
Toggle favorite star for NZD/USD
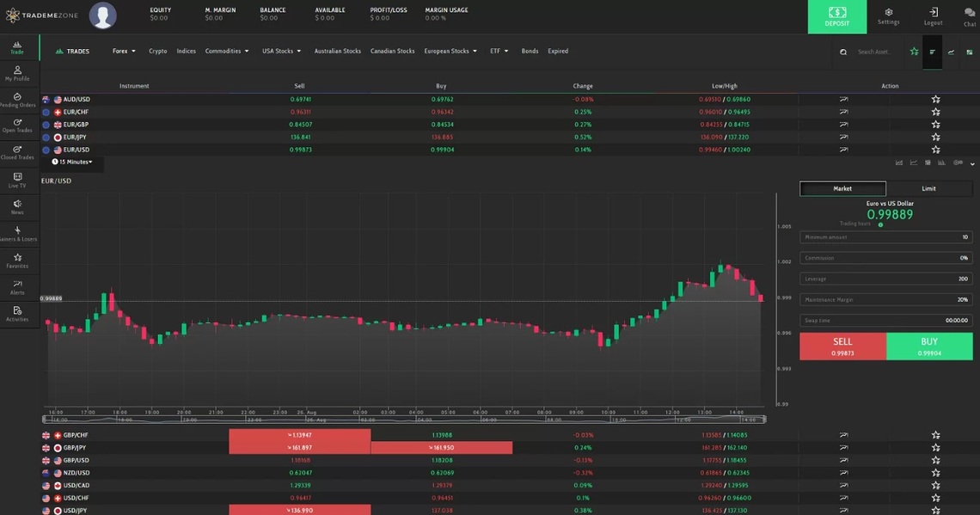935,473
